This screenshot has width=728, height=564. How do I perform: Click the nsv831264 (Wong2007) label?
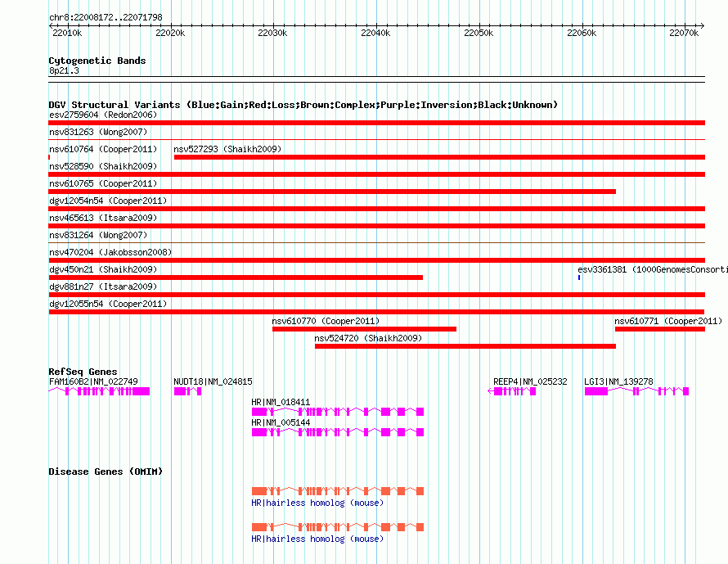pos(98,235)
